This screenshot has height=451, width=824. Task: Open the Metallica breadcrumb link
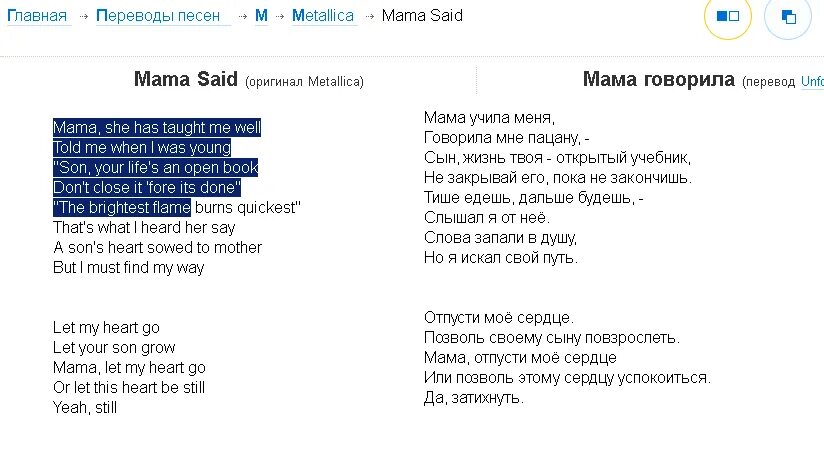click(323, 16)
